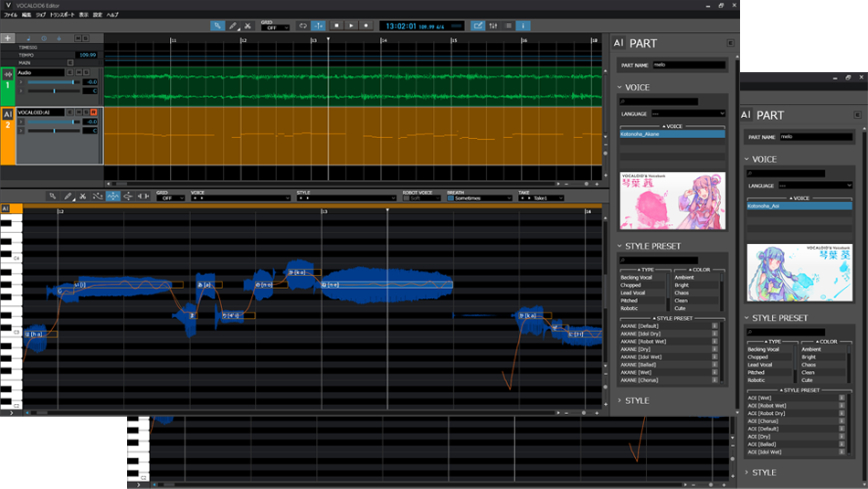This screenshot has width=868, height=489.
Task: Open the Edit menu (編集)
Action: pyautogui.click(x=26, y=15)
